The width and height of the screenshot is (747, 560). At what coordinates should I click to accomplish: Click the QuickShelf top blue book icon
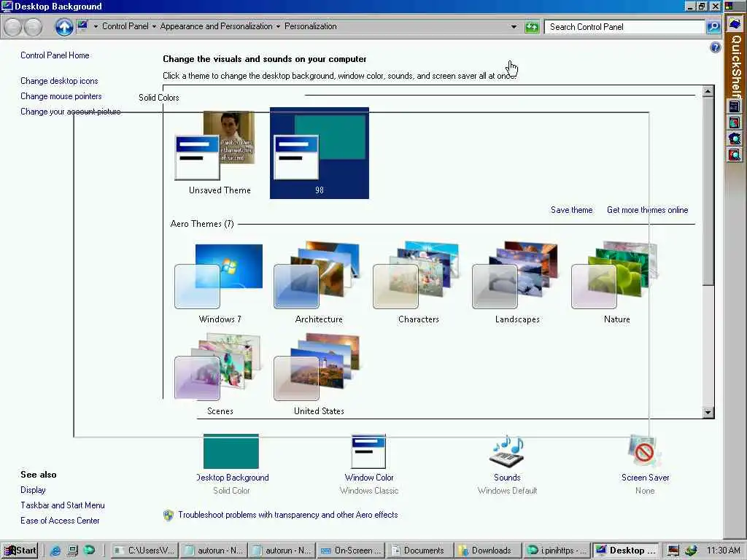pos(735,24)
